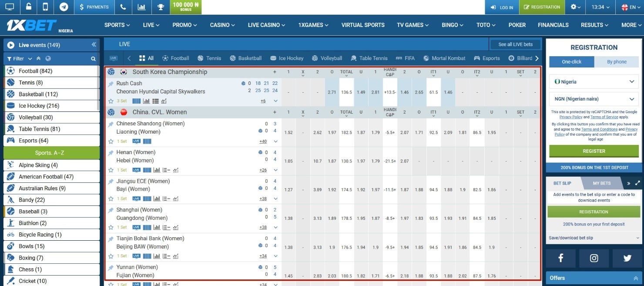Image resolution: width=644 pixels, height=286 pixels.
Task: Expand bet slip to full-screen arrows icon
Action: [x=637, y=183]
